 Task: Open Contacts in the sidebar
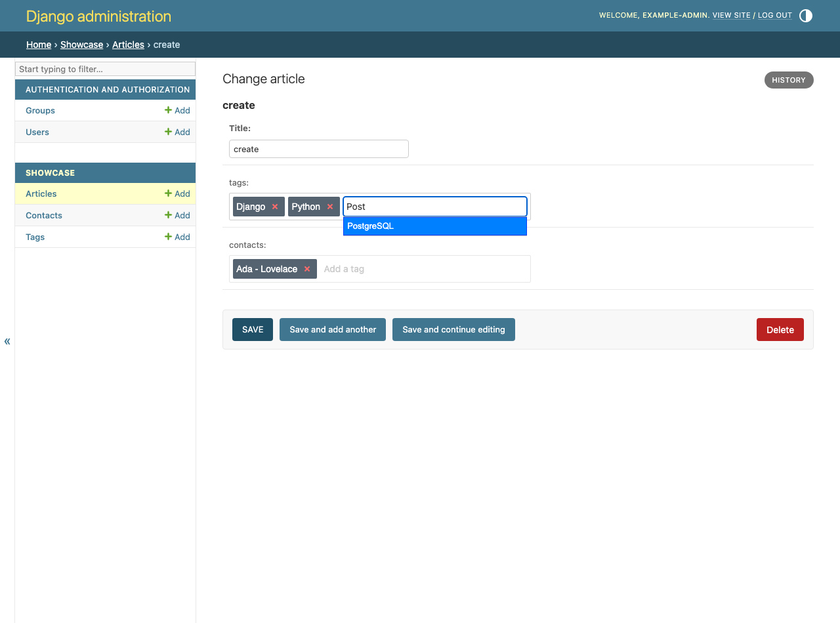44,215
